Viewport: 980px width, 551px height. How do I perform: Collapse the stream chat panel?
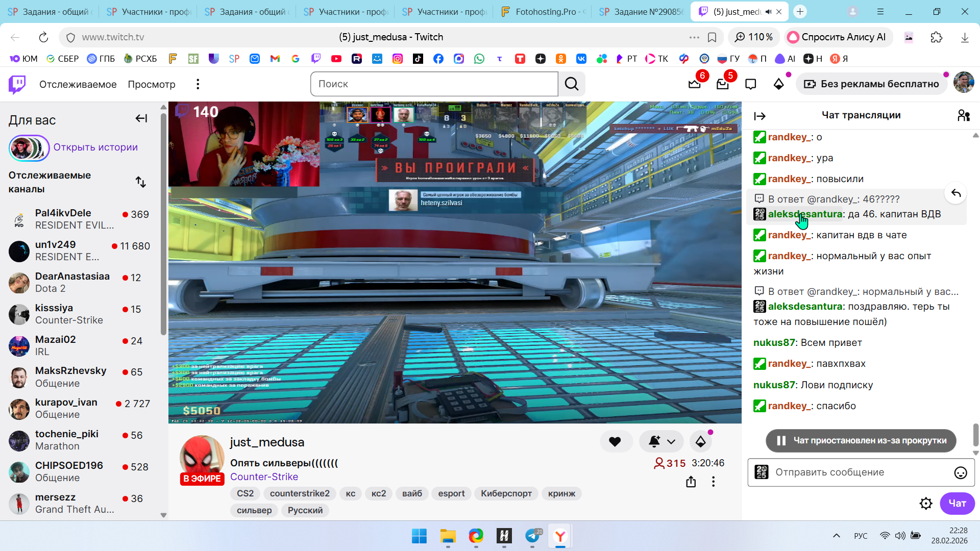tap(759, 116)
